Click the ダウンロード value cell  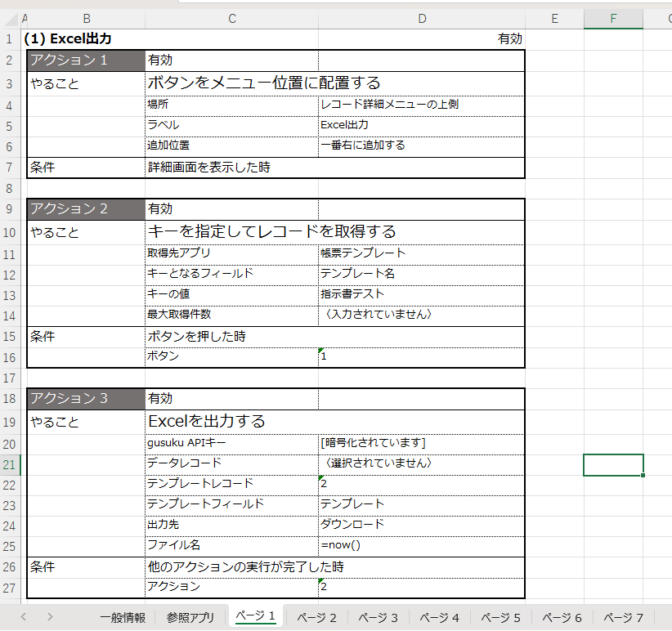pyautogui.click(x=421, y=525)
